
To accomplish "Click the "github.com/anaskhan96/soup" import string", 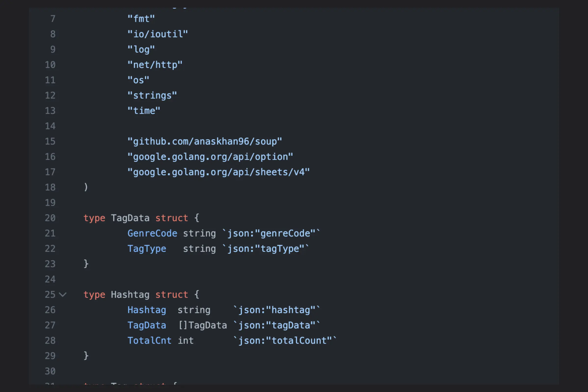I will click(x=205, y=142).
